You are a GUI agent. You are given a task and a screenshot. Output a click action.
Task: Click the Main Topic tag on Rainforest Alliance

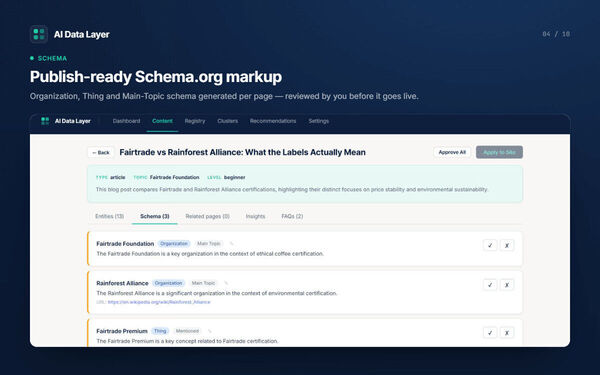203,283
